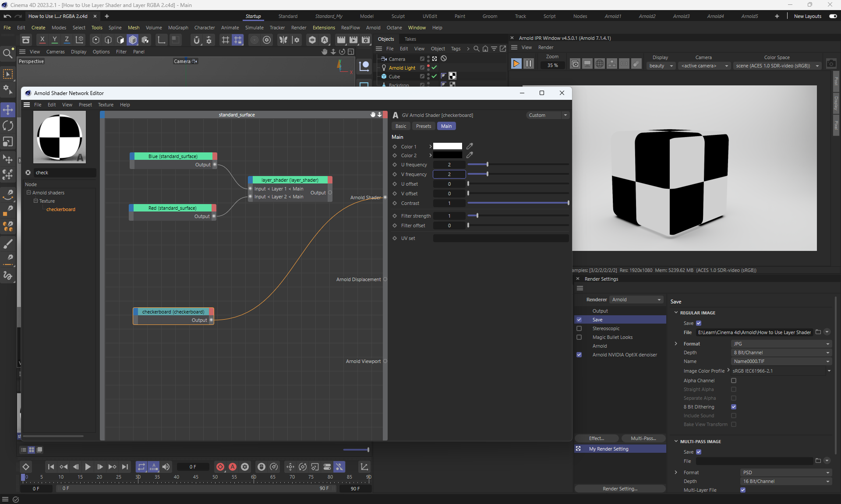The height and width of the screenshot is (504, 841).
Task: Click the record active objects keyframe button
Action: [x=220, y=467]
